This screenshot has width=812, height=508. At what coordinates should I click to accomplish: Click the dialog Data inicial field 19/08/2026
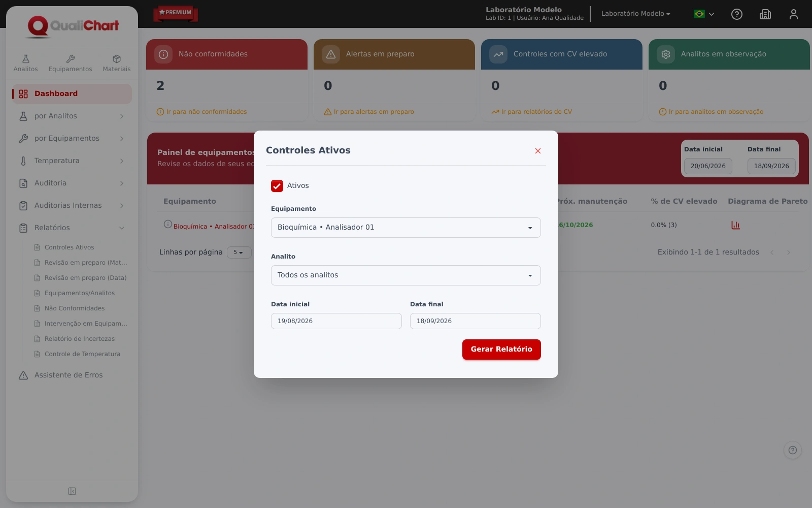(336, 321)
